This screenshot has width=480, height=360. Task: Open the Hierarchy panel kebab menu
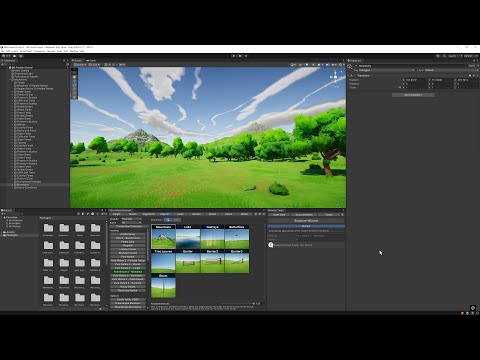[x=68, y=61]
